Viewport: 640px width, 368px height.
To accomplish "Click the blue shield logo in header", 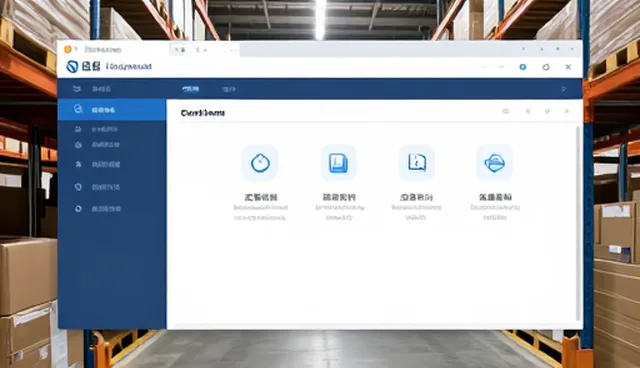I will [72, 67].
